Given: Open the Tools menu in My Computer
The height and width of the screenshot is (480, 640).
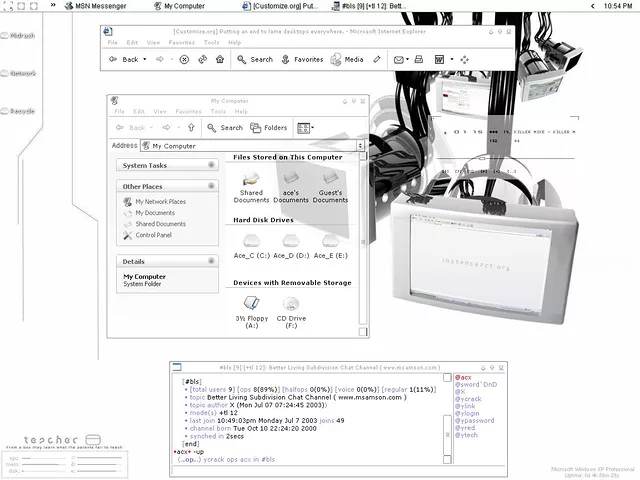Looking at the screenshot, I should (214, 111).
